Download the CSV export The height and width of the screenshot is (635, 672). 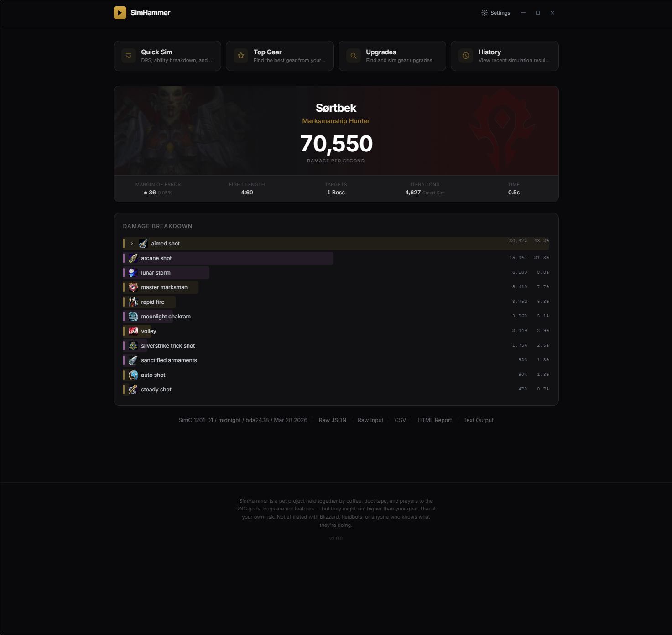(x=400, y=420)
